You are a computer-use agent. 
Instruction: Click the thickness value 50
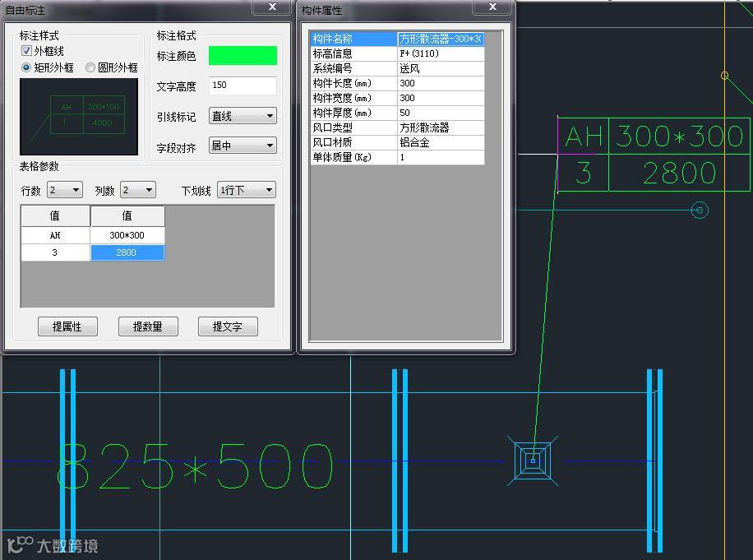coord(441,113)
